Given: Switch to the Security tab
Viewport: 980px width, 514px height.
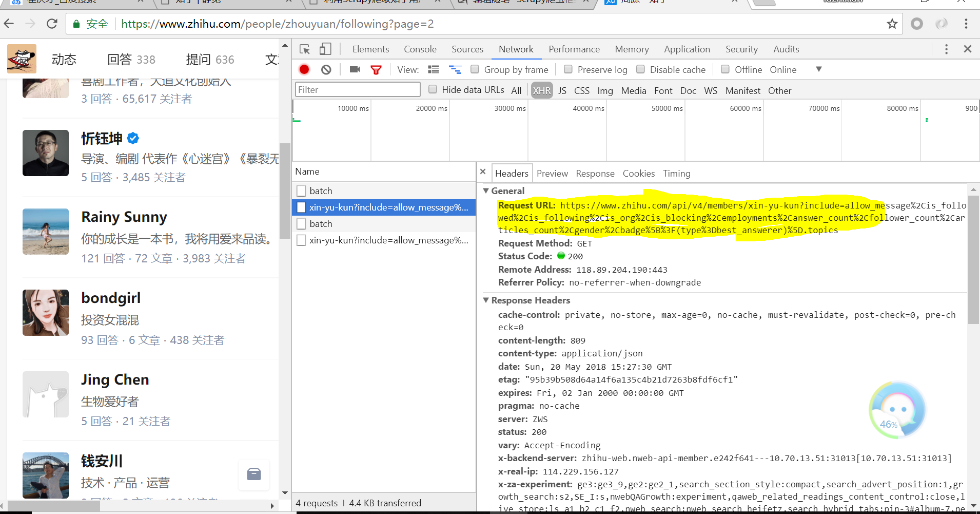Looking at the screenshot, I should 741,49.
